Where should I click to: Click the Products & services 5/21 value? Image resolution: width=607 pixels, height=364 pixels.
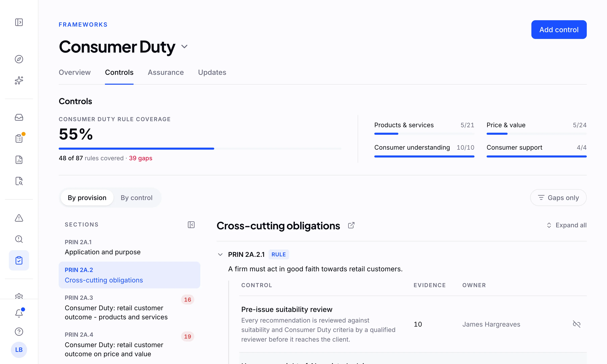pyautogui.click(x=467, y=125)
